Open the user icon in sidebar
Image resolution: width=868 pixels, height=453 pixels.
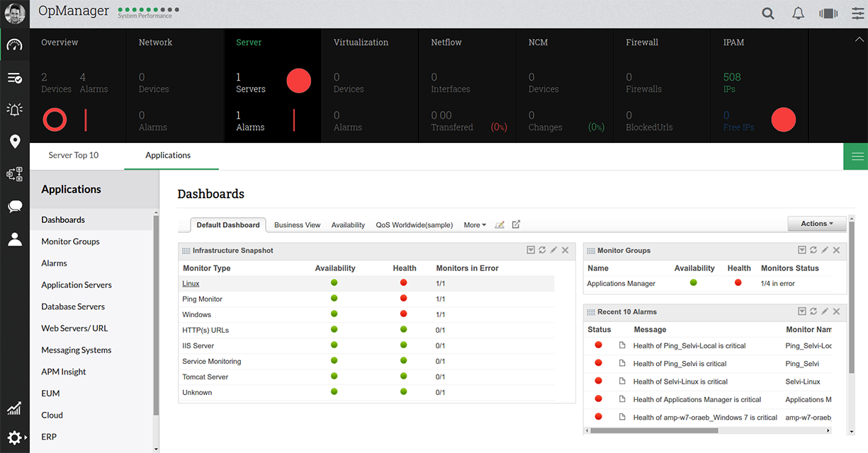[15, 239]
